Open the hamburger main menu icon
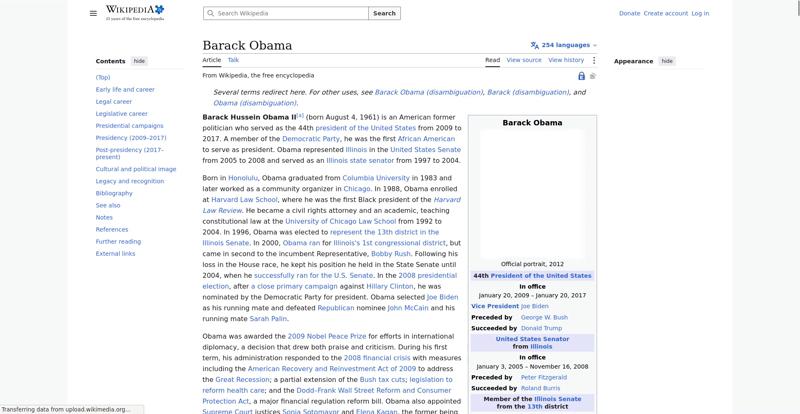Screen dimensions: 800x414 click(x=93, y=13)
